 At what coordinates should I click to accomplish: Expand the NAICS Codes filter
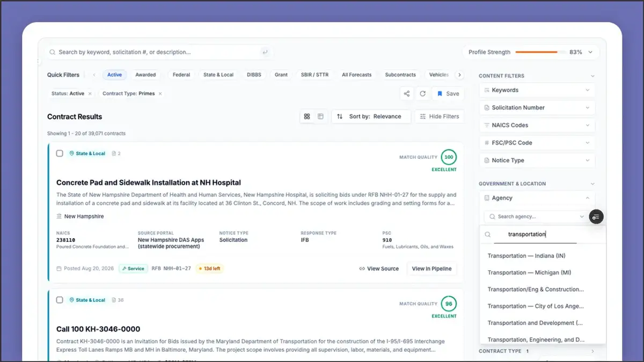point(588,125)
